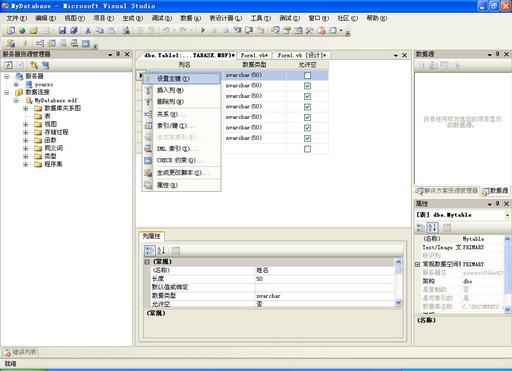Click the Set Primary Key toolbar icon
The image size is (512, 371).
(25, 43)
